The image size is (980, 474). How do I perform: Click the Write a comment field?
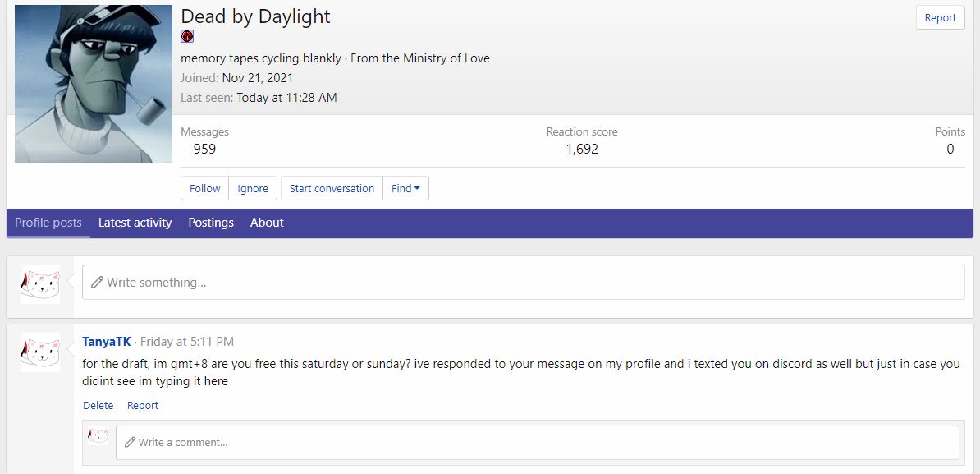[537, 443]
